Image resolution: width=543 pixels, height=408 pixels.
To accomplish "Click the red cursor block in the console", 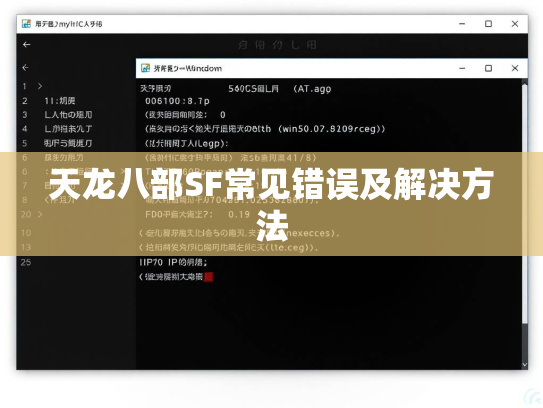I will (208, 277).
